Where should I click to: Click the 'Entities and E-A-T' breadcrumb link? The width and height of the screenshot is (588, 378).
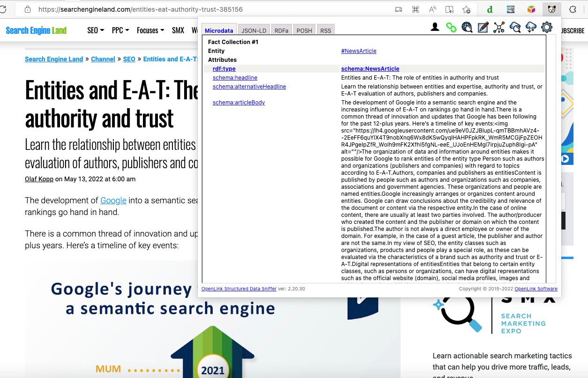click(x=171, y=59)
